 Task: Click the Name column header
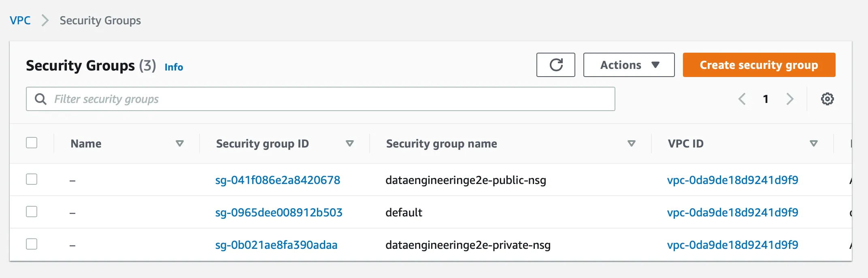click(86, 143)
